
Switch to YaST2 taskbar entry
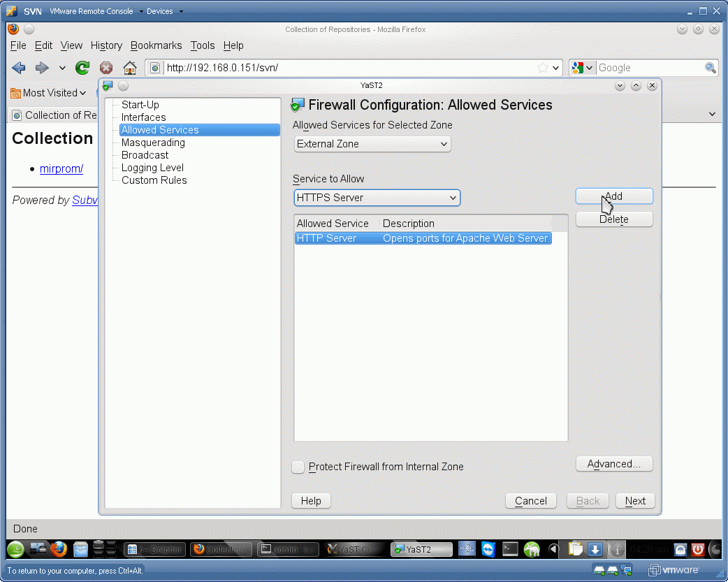click(421, 549)
